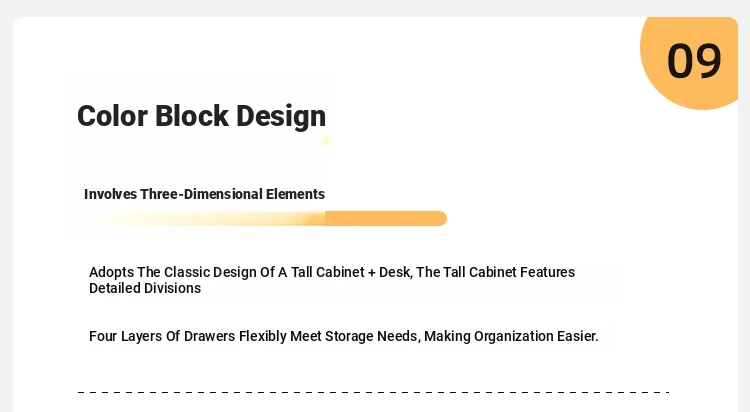This screenshot has height=412, width=750.
Task: Click the word "Color" in the heading
Action: click(112, 116)
